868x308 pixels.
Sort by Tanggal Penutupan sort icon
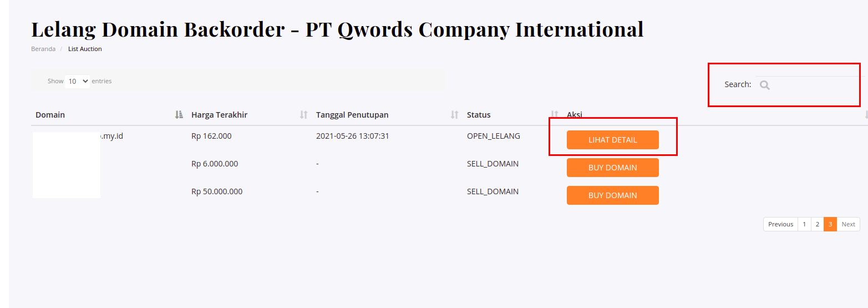454,115
